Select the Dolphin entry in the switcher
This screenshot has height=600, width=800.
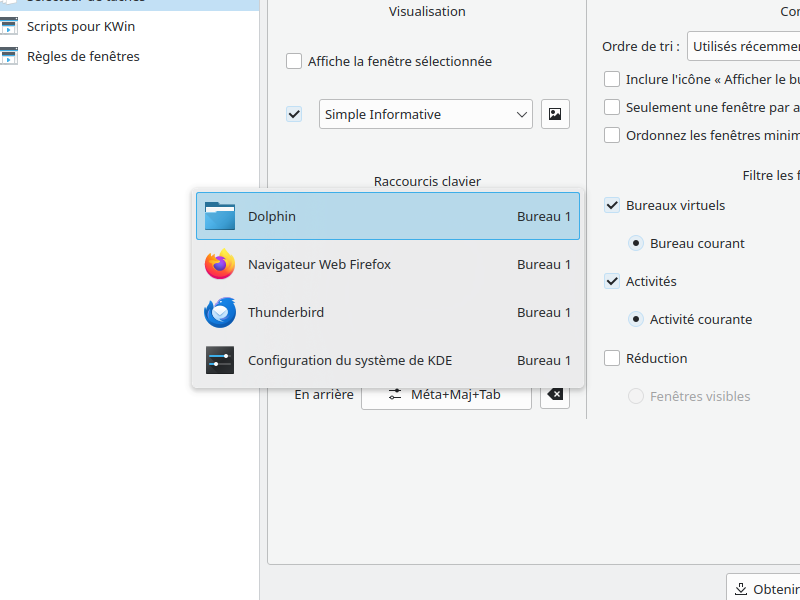tap(388, 216)
